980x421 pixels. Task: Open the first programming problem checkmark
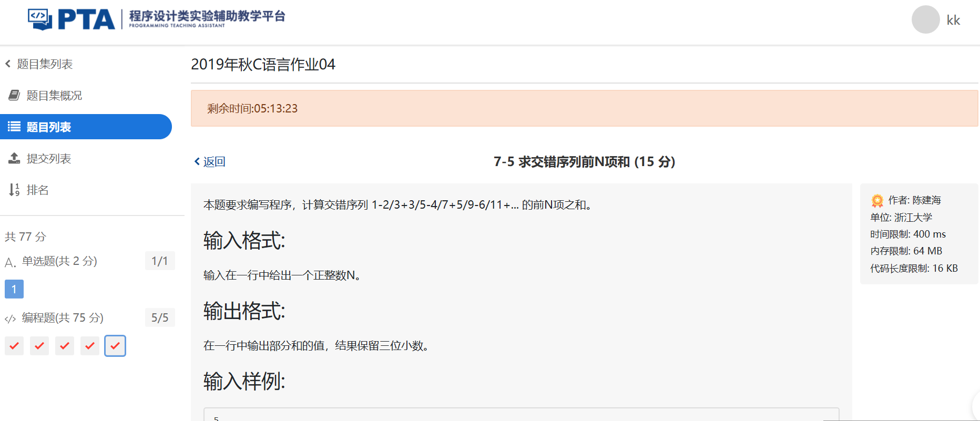pos(14,346)
